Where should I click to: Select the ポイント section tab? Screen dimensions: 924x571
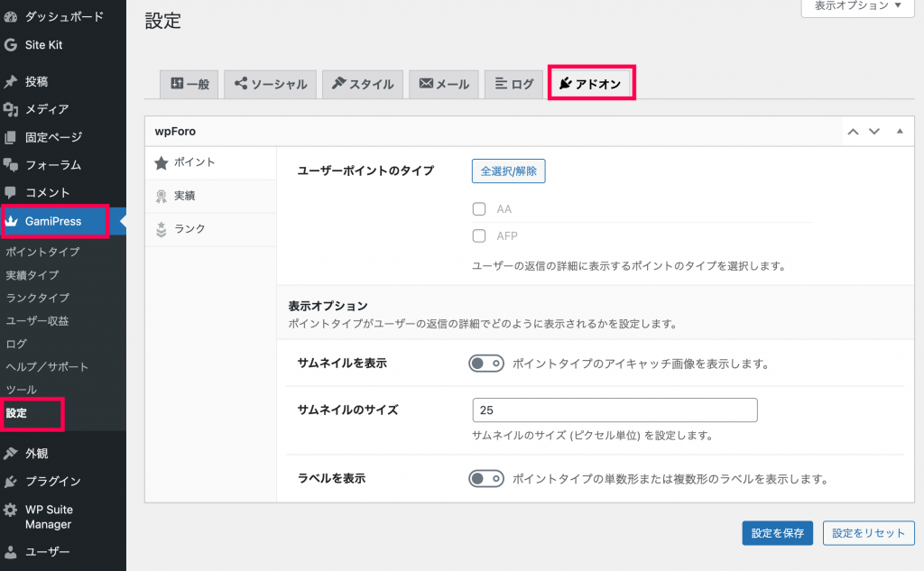(211, 162)
